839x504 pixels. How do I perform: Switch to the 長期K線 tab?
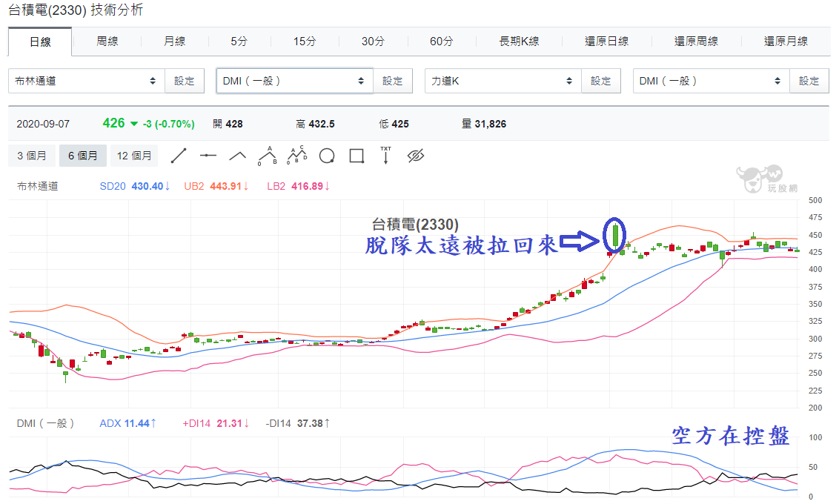click(519, 42)
